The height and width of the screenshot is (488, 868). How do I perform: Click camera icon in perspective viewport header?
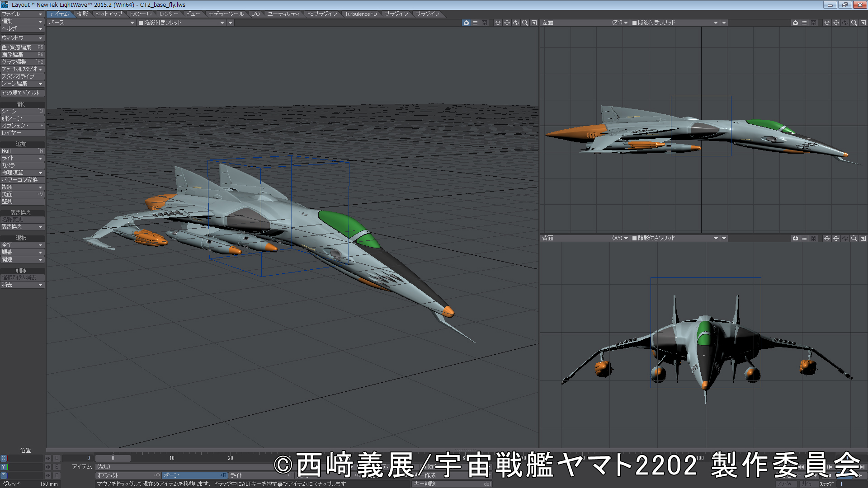coord(466,23)
